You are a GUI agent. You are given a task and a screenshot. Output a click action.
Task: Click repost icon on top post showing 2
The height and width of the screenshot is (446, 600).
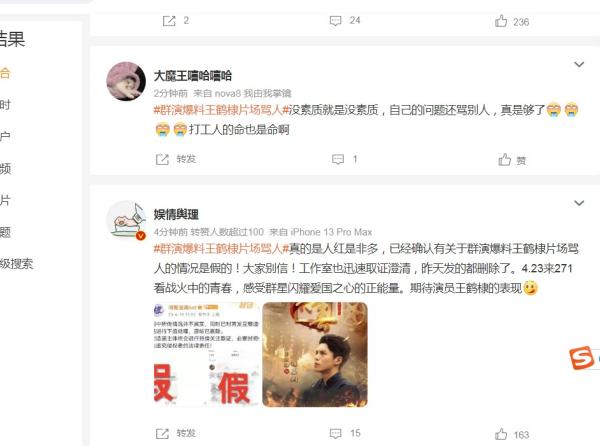tap(169, 21)
